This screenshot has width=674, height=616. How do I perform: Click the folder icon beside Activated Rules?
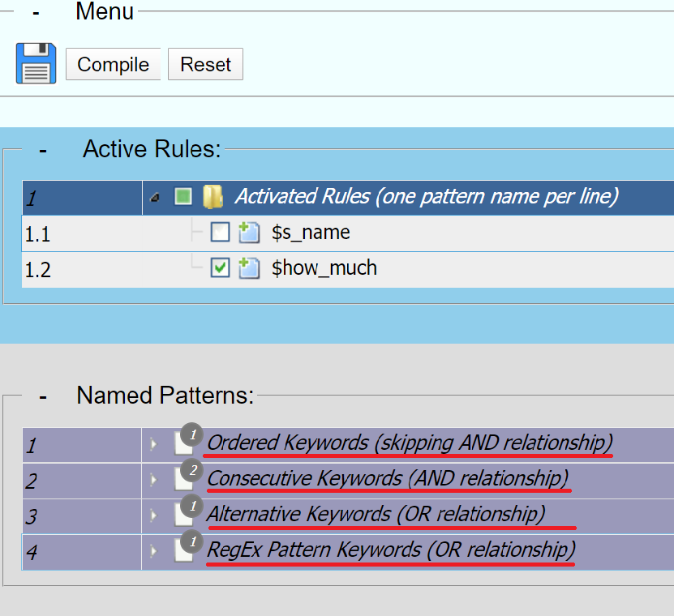[x=213, y=197]
